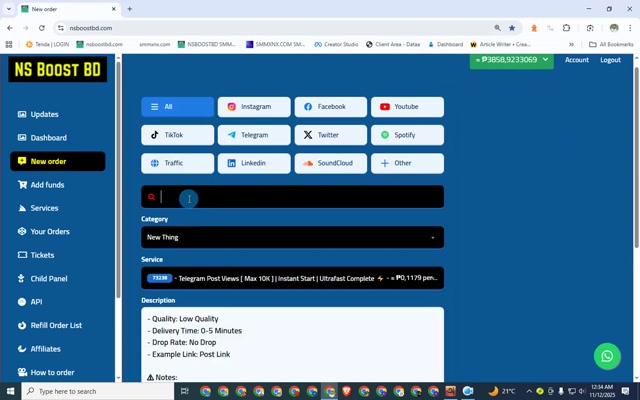640x400 pixels.
Task: Open the browser zoom magnifier icon
Action: pyautogui.click(x=497, y=28)
